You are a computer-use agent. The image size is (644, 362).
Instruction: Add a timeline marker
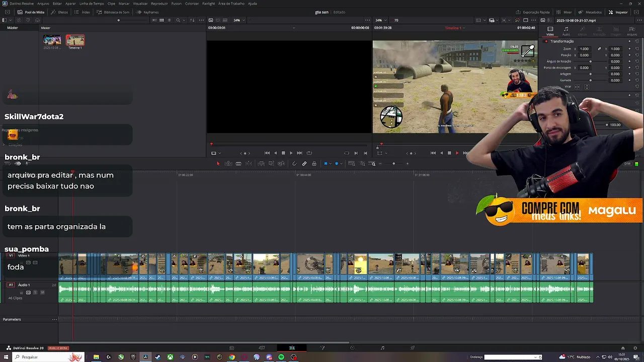pos(337,163)
